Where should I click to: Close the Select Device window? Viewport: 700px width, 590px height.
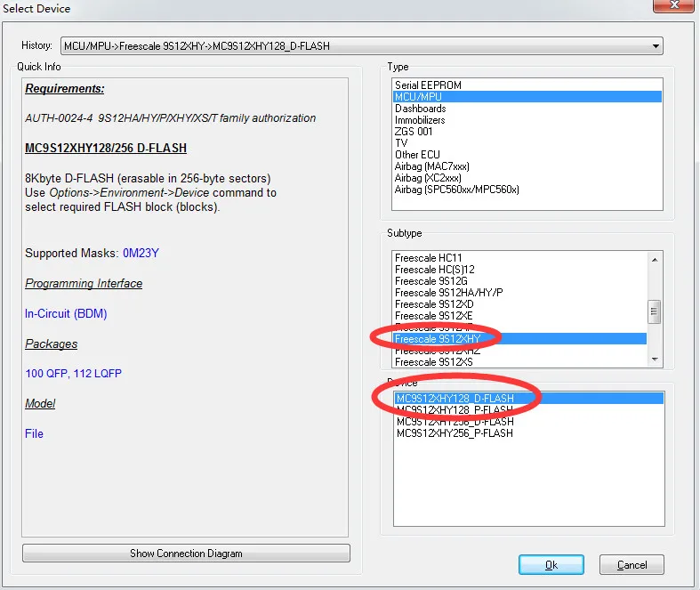coord(674,5)
